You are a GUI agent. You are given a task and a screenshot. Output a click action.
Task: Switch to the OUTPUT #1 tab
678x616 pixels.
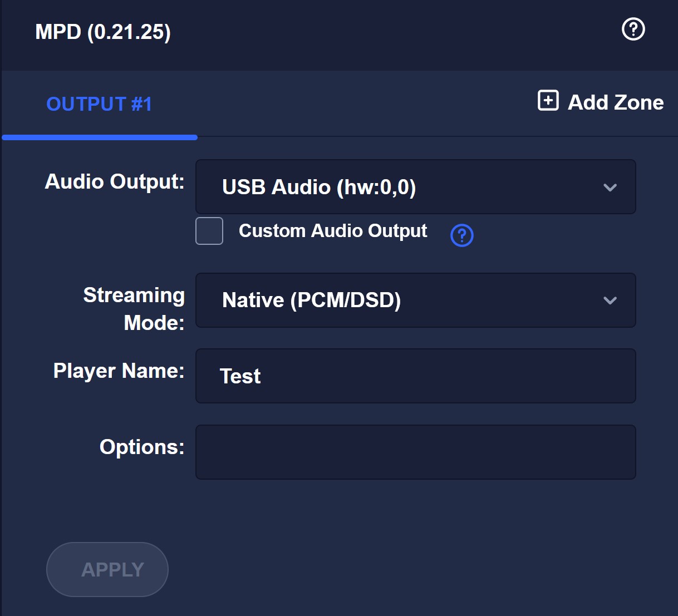(99, 104)
